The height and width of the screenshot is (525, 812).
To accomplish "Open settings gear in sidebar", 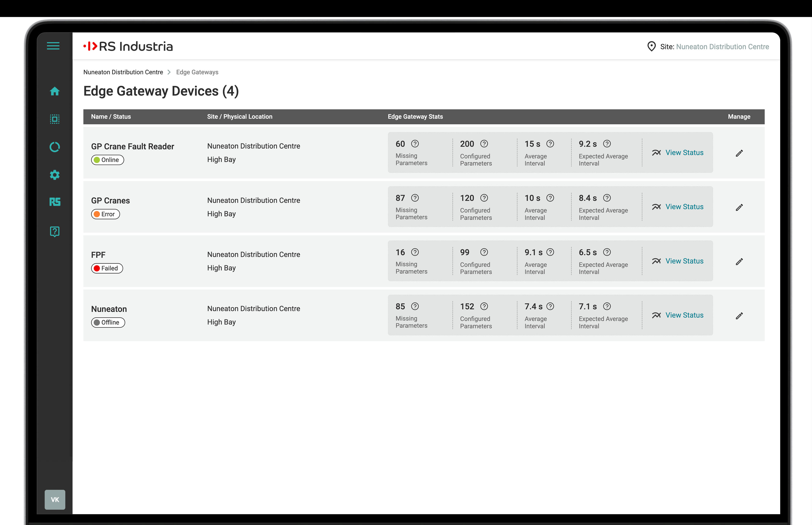I will pyautogui.click(x=55, y=175).
